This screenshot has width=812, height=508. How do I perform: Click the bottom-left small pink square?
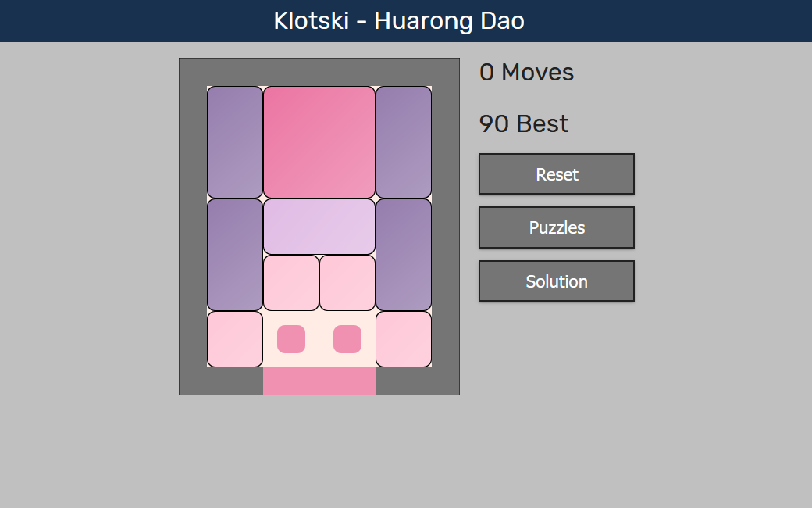pyautogui.click(x=233, y=339)
